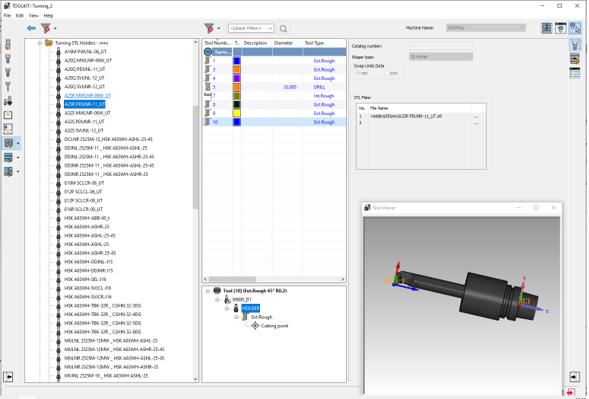Click third cutter icon in left sidebar
This screenshot has width=589, height=399.
pyautogui.click(x=8, y=73)
